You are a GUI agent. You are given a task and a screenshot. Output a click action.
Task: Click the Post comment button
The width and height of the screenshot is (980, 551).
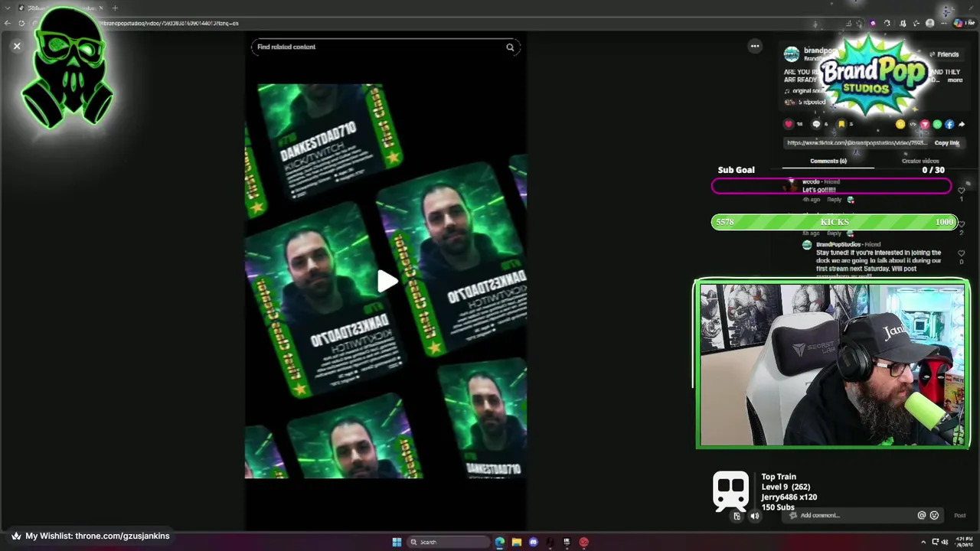(960, 516)
